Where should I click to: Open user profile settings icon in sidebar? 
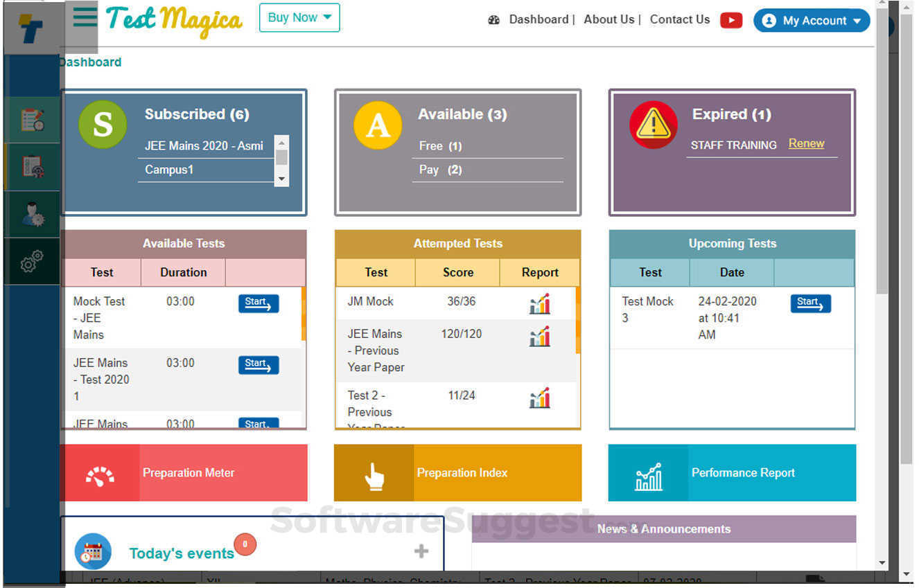point(32,213)
